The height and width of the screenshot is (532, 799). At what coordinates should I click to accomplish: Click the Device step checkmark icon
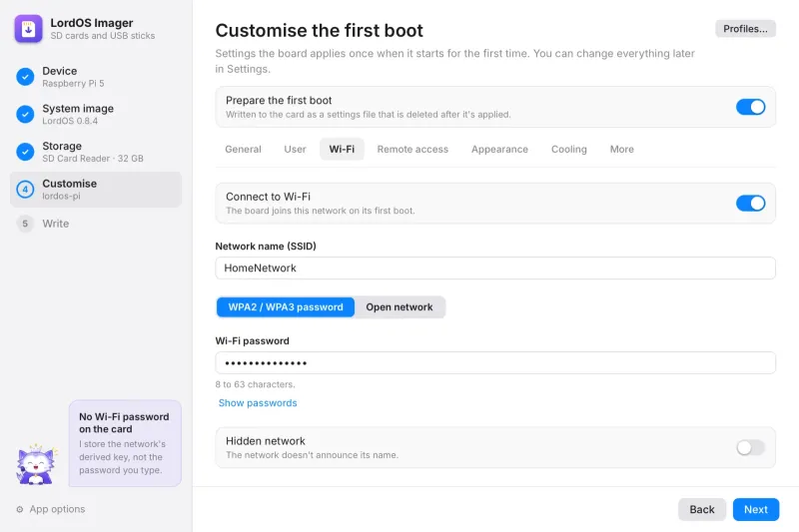click(x=25, y=77)
